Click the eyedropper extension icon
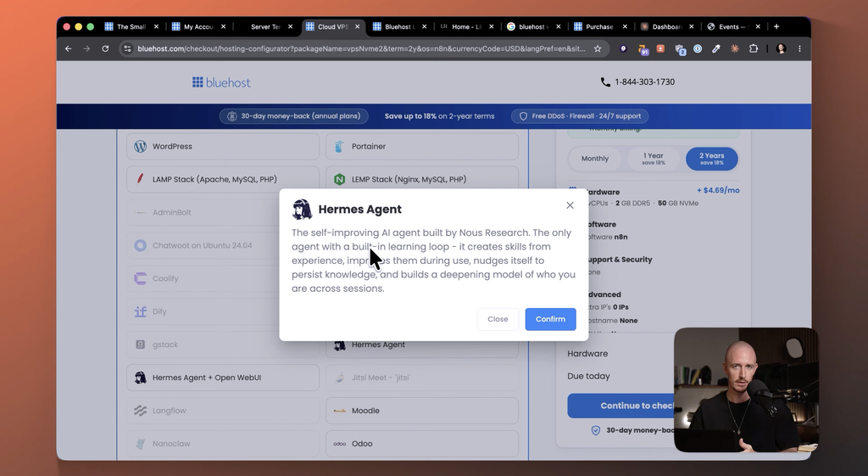 click(x=716, y=48)
